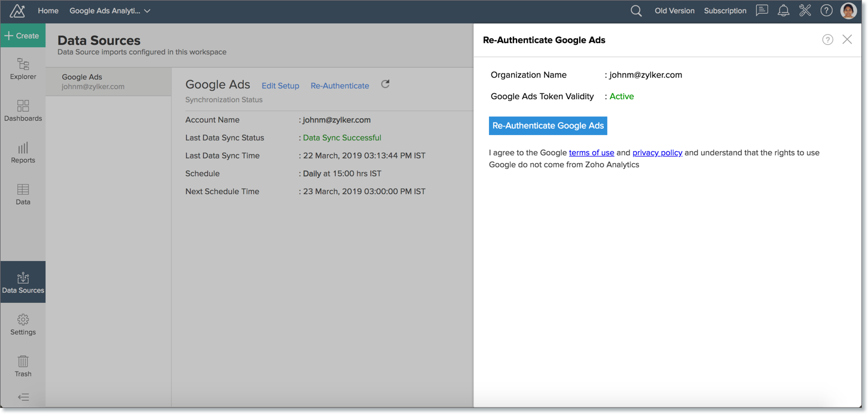
Task: Click the Synchronization Status subheading
Action: pos(224,100)
